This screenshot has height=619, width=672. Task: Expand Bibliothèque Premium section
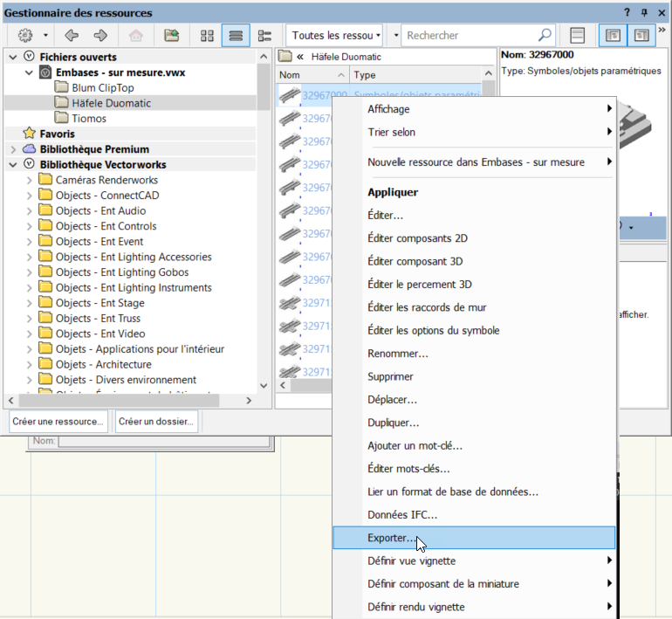point(13,149)
